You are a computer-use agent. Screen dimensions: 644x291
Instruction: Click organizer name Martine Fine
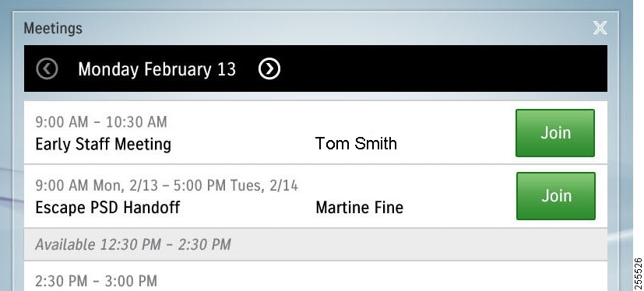tap(359, 207)
